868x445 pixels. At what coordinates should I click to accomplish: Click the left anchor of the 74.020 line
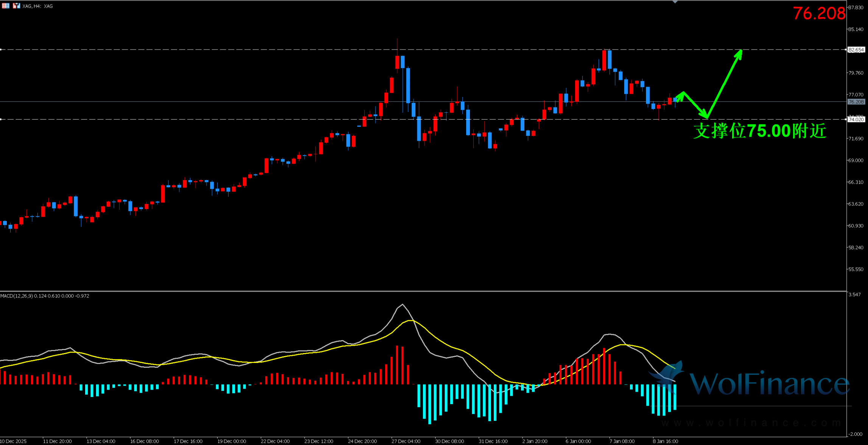coord(1,119)
